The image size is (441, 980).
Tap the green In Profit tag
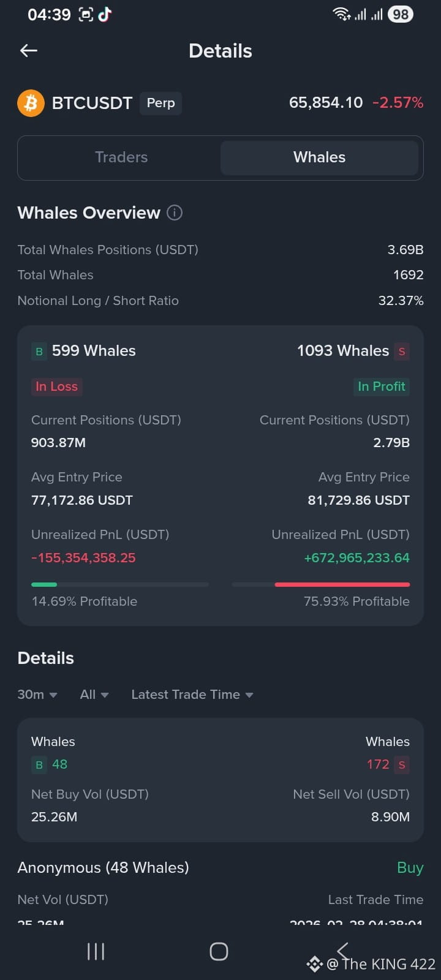[381, 386]
